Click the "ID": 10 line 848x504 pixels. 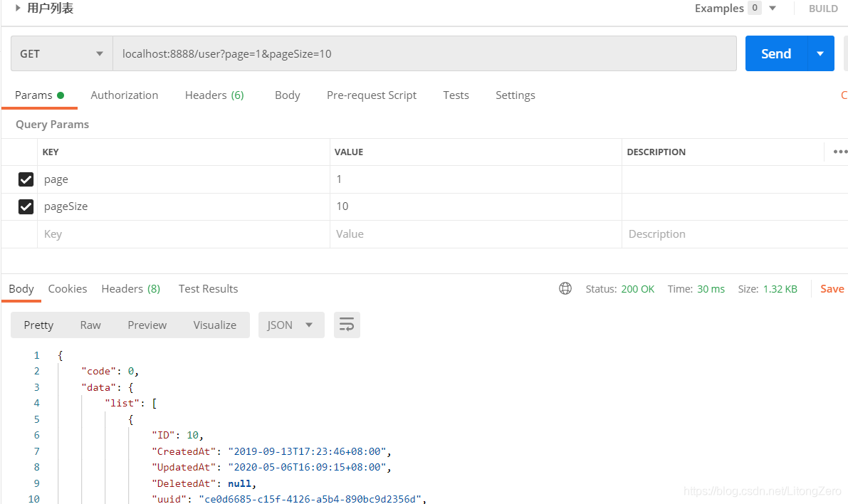coord(177,435)
